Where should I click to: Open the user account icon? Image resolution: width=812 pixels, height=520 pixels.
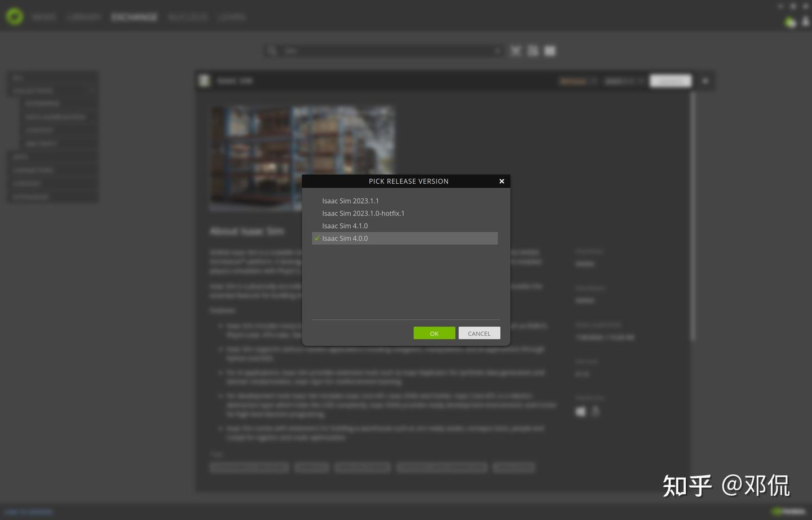(805, 22)
